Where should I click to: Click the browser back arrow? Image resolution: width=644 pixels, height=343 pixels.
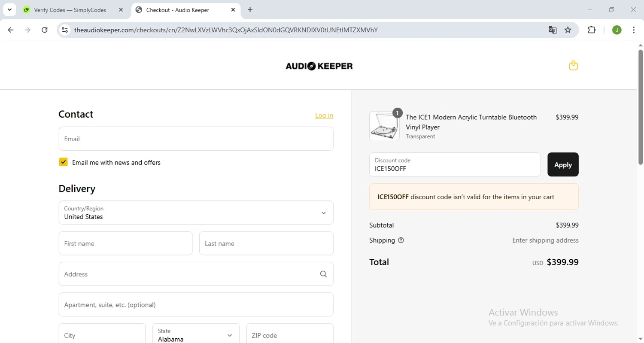tap(11, 30)
